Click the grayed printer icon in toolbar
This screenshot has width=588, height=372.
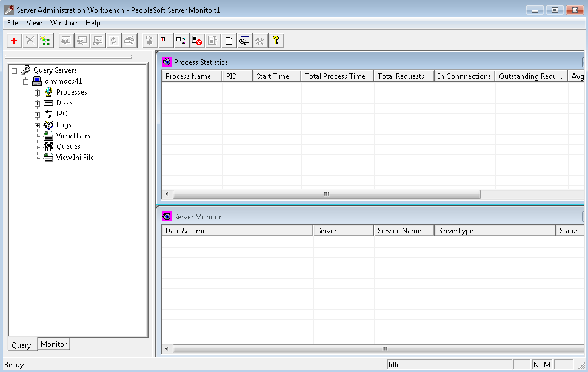click(x=129, y=41)
